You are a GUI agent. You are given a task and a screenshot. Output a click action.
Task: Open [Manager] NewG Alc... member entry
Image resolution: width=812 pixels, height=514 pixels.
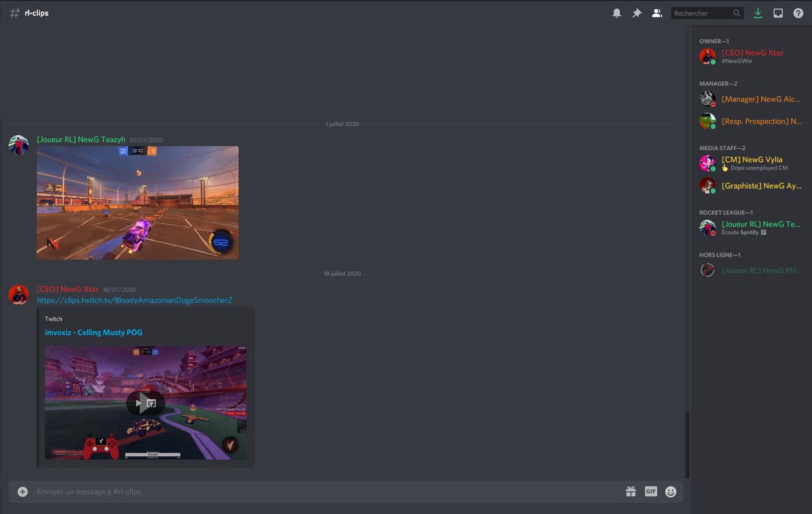tap(752, 99)
